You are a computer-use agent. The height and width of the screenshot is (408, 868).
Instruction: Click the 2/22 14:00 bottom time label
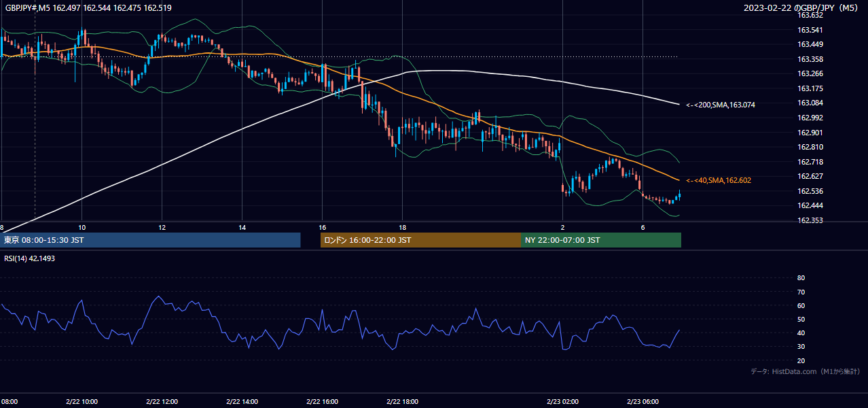(x=242, y=402)
